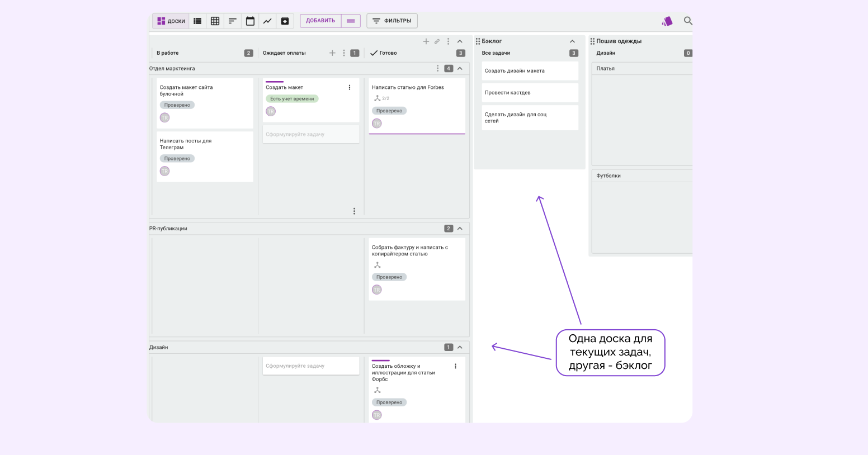Collapse the Бэклог board
868x455 pixels.
572,41
